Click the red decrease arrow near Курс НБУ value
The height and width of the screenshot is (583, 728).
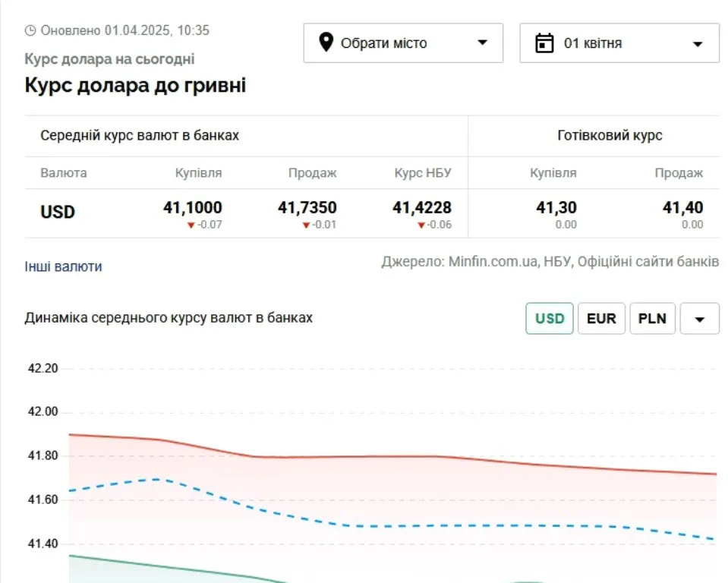[x=422, y=224]
